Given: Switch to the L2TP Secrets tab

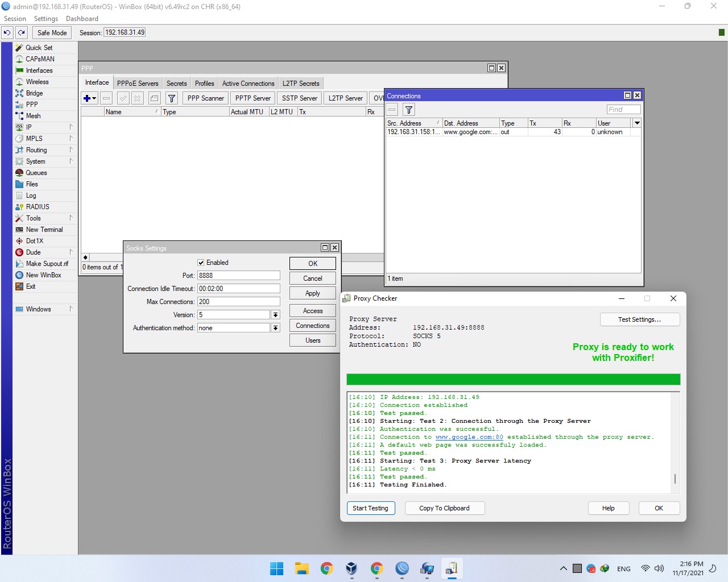Looking at the screenshot, I should [301, 84].
